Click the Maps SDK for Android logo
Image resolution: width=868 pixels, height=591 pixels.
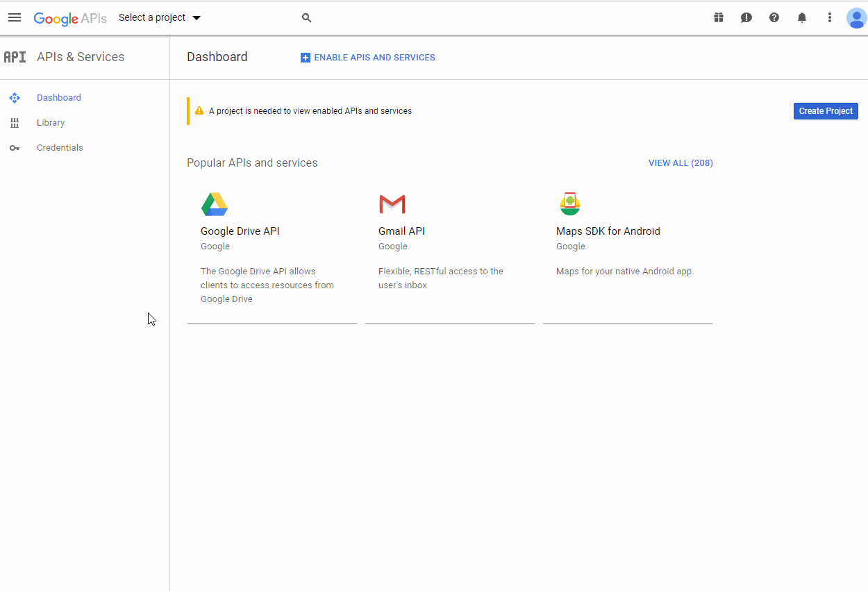tap(570, 204)
